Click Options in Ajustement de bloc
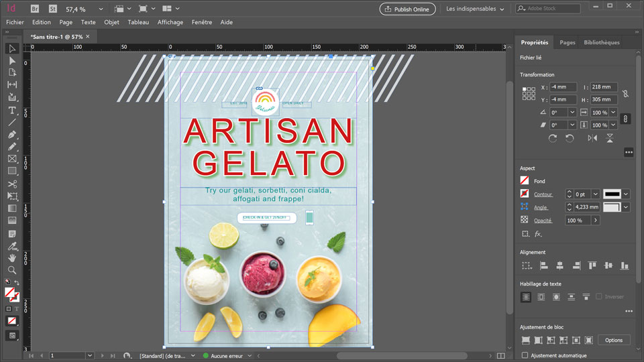The height and width of the screenshot is (362, 644). tap(614, 340)
